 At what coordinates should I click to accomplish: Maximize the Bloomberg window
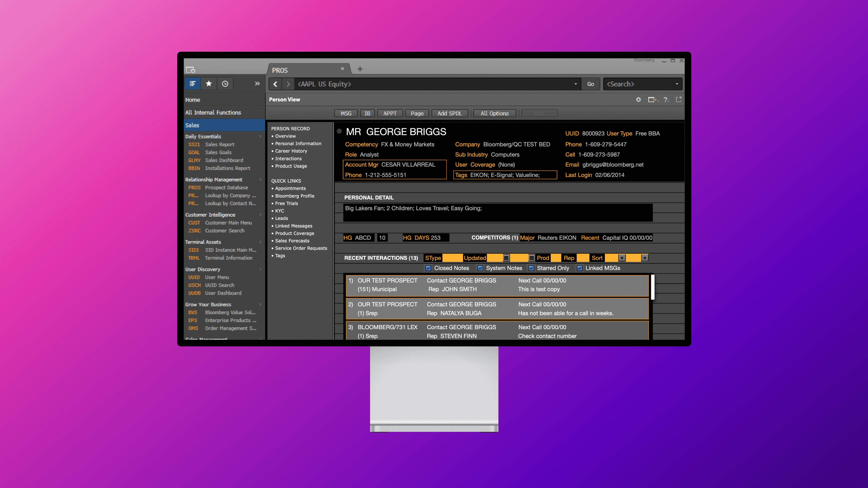[x=673, y=61]
